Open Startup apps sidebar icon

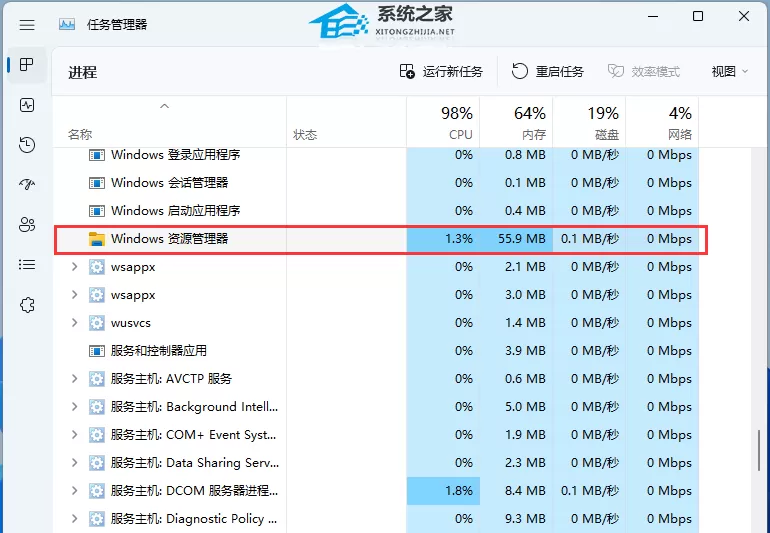point(27,185)
